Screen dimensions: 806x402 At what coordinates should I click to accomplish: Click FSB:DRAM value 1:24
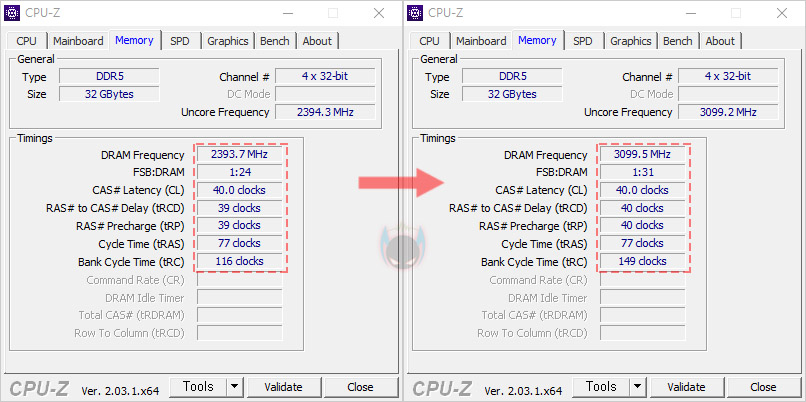pos(240,172)
